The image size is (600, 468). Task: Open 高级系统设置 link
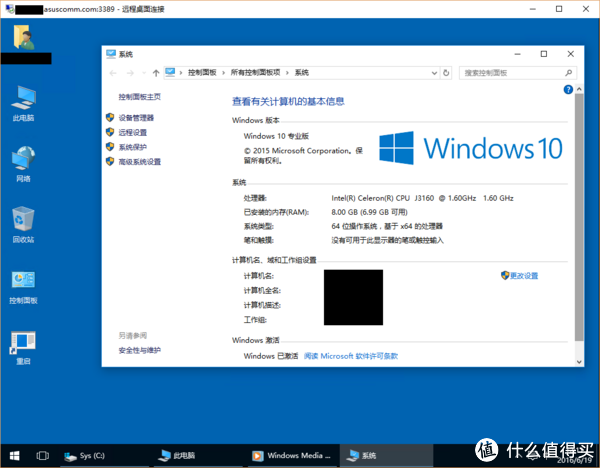(139, 161)
